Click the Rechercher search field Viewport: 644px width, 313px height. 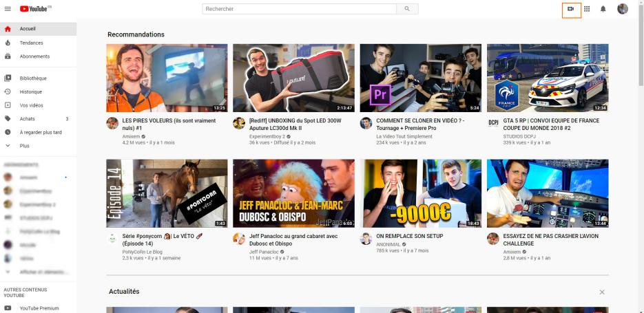[300, 9]
